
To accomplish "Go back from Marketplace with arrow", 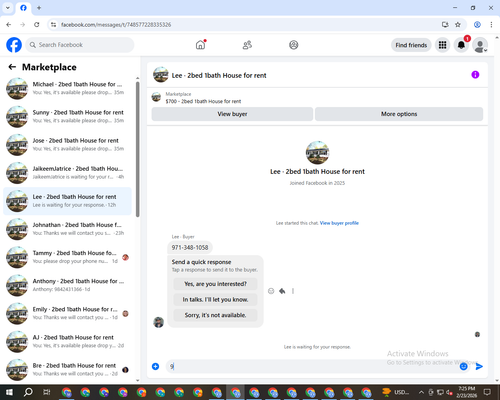I will pyautogui.click(x=12, y=67).
